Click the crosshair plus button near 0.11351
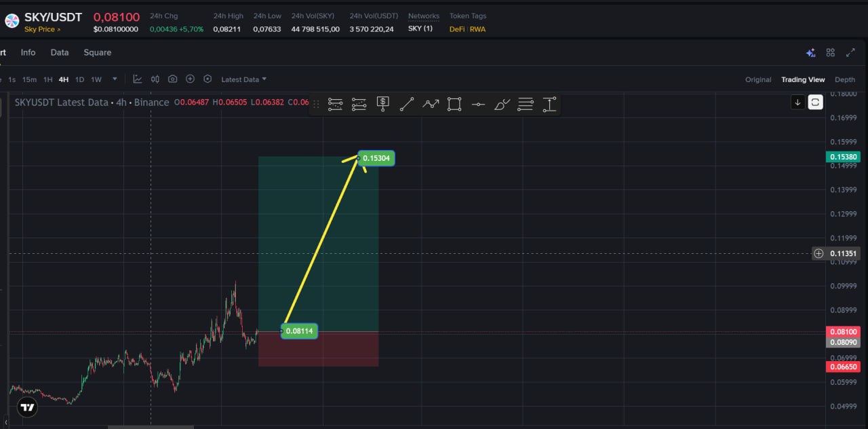Image resolution: width=868 pixels, height=429 pixels. coord(818,254)
